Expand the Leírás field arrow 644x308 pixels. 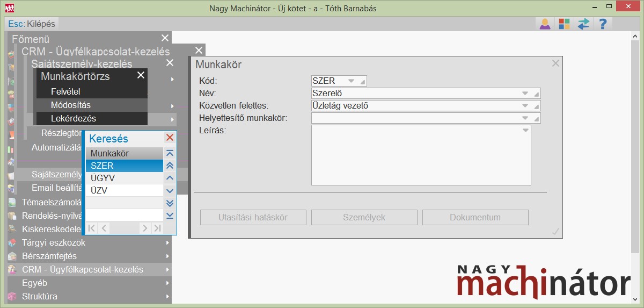coord(525,130)
